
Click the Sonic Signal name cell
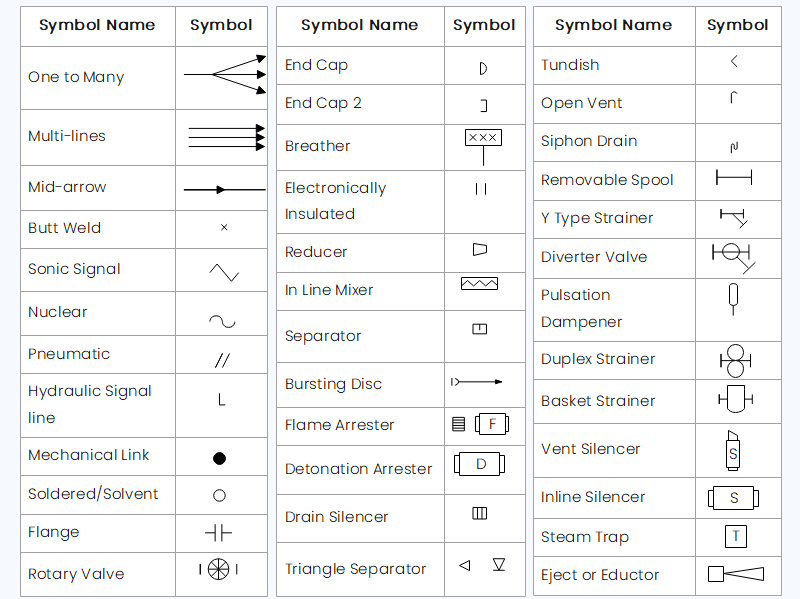coord(98,270)
